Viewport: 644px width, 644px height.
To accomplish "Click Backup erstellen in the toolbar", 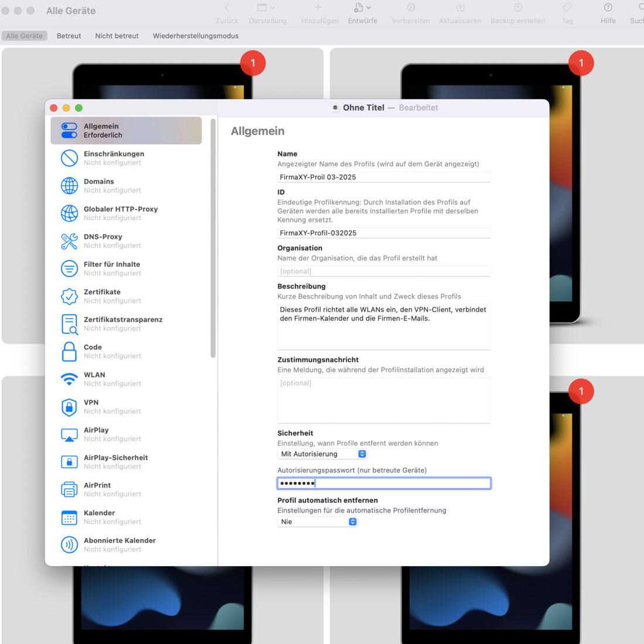I will pos(518,13).
